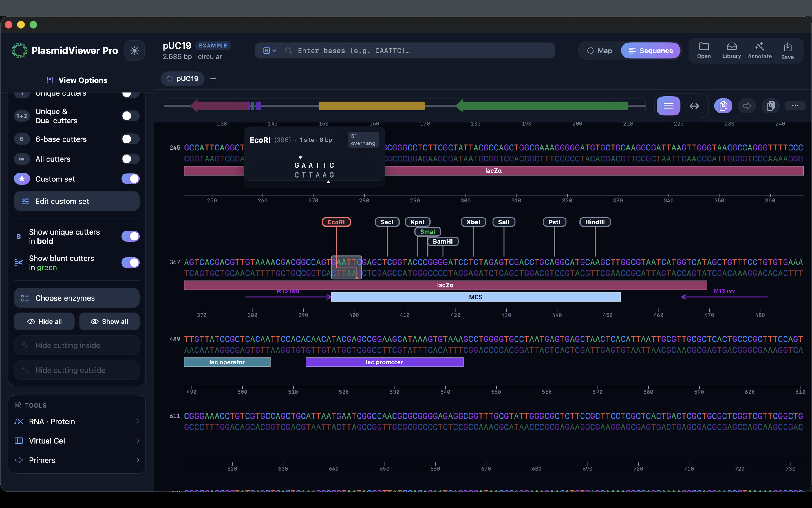The height and width of the screenshot is (508, 812).
Task: Enable the 6-base cutters switch
Action: click(x=130, y=139)
